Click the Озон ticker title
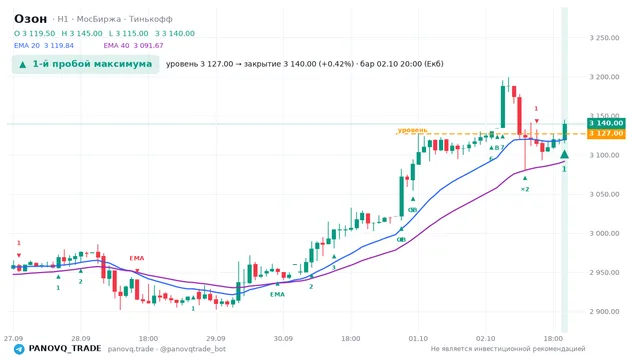The height and width of the screenshot is (360, 640). [31, 19]
